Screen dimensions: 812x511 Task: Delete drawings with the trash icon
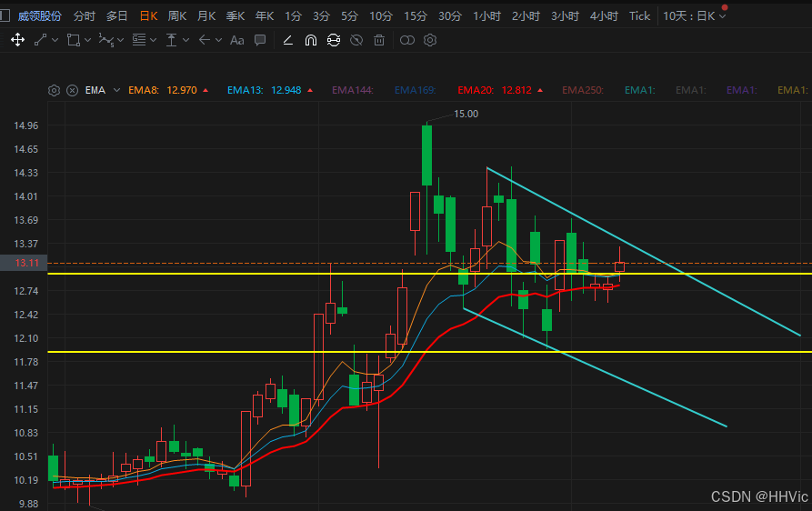379,40
